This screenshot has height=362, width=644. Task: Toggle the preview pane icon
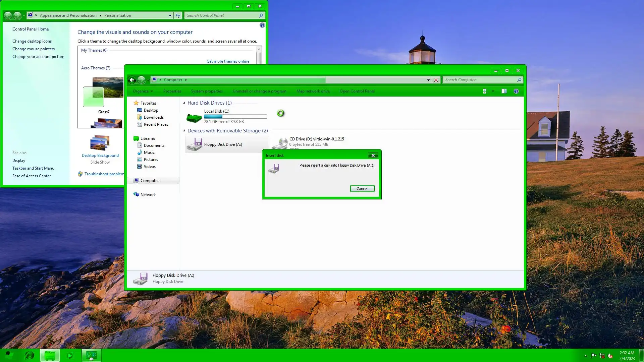[504, 91]
